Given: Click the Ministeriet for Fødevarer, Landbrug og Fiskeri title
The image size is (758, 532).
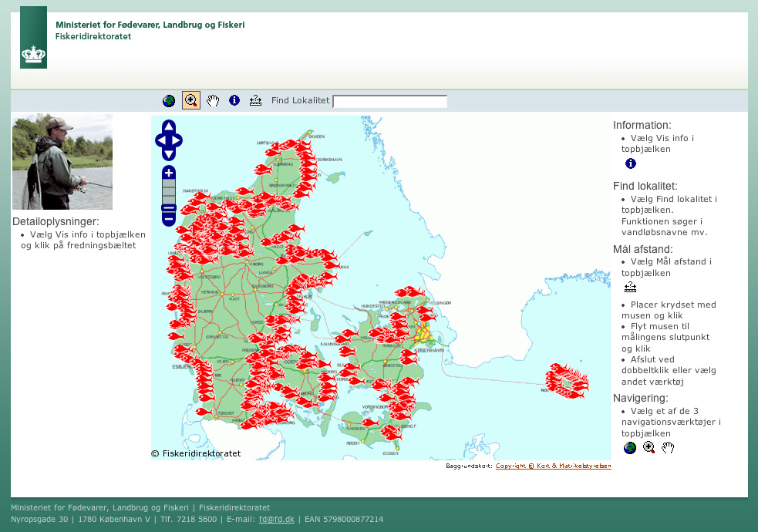Looking at the screenshot, I should tap(150, 25).
